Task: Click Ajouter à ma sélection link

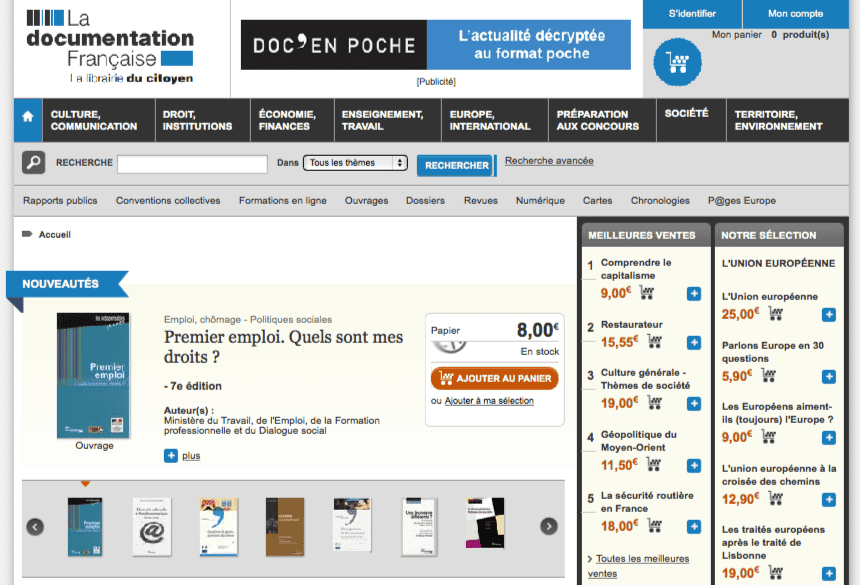Action: [x=489, y=401]
